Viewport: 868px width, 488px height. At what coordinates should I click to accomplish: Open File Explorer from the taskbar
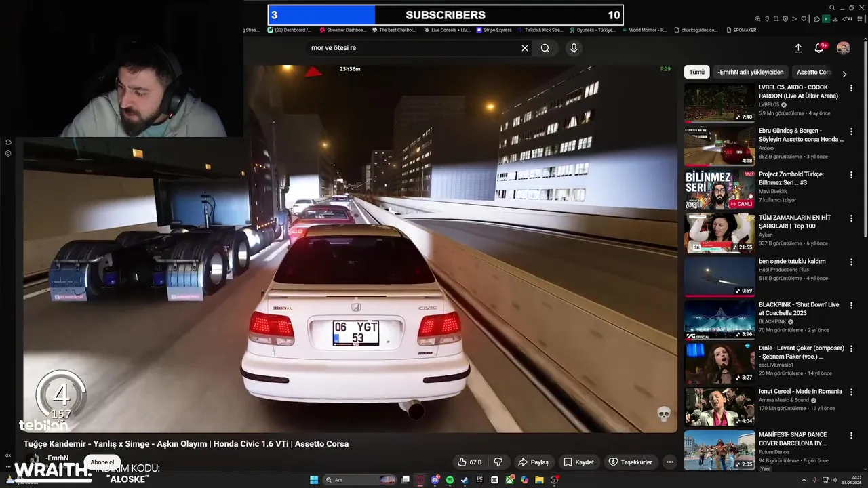pos(539,480)
